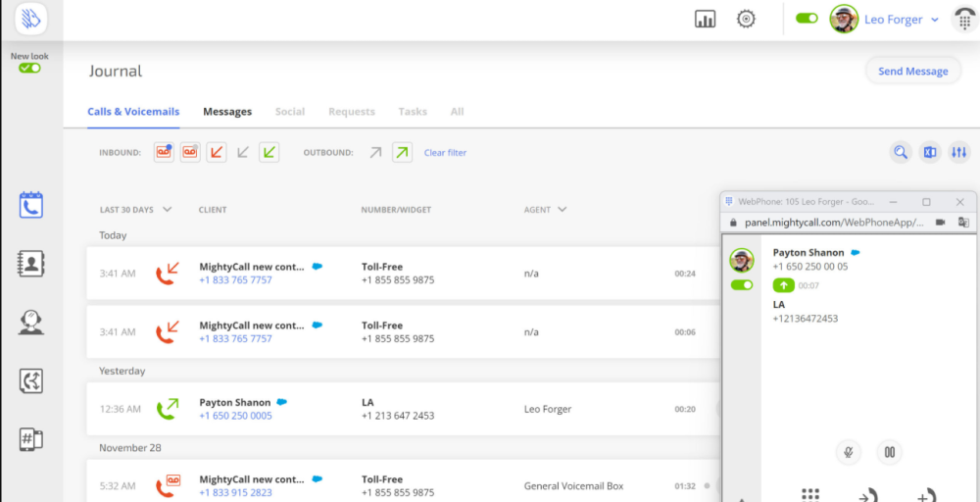Screen dimensions: 980x502
Task: Click LA number label in WebPhone
Action: point(779,305)
